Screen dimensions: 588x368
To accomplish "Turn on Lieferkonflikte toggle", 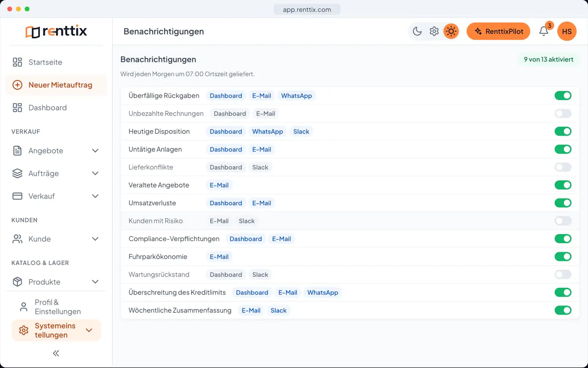I will (x=563, y=167).
